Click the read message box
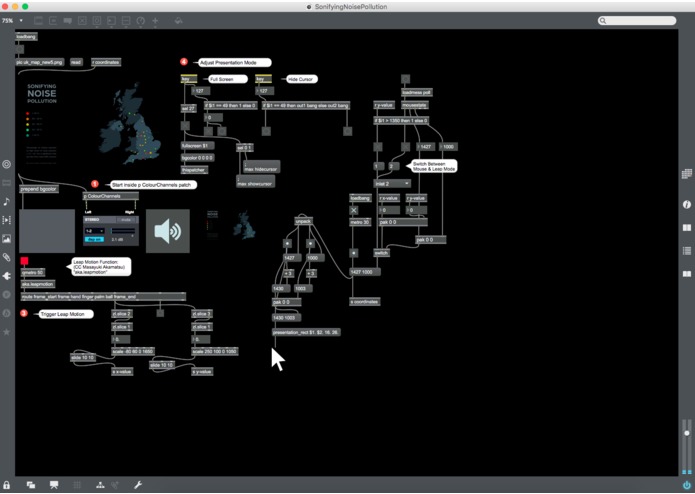Image resolution: width=695 pixels, height=494 pixels. 76,62
